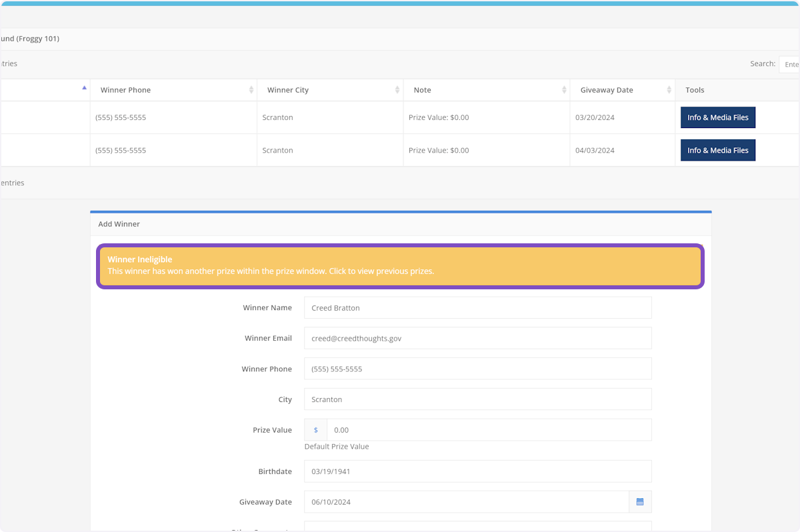Click the Birthdate input field

[477, 471]
